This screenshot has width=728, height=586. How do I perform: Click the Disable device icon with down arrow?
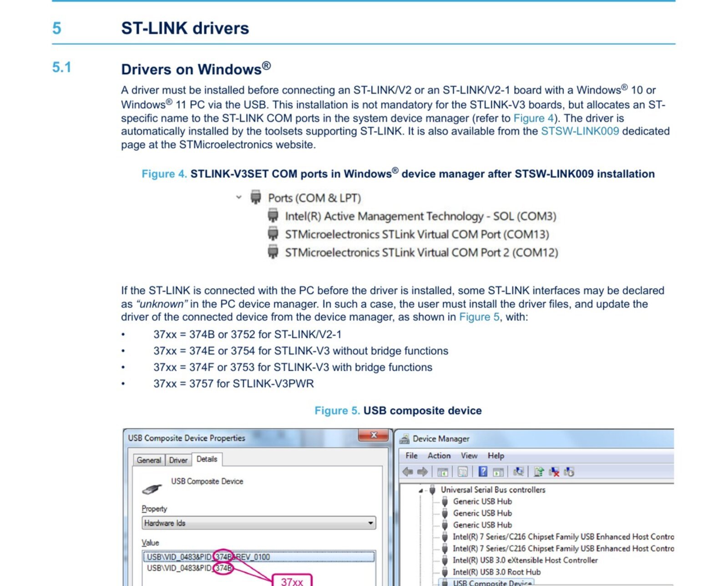point(569,472)
